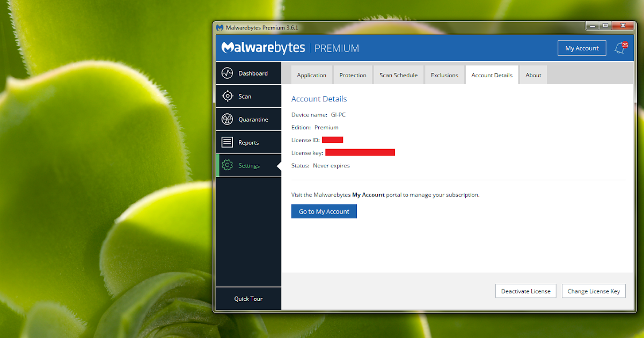Click the Go to My Account button
644x338 pixels.
point(324,211)
